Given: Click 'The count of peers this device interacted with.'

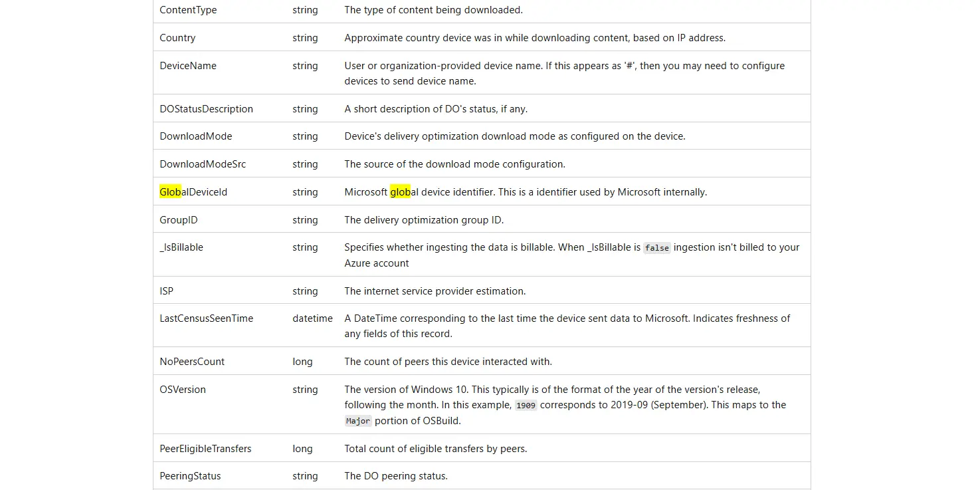Looking at the screenshot, I should [x=448, y=362].
